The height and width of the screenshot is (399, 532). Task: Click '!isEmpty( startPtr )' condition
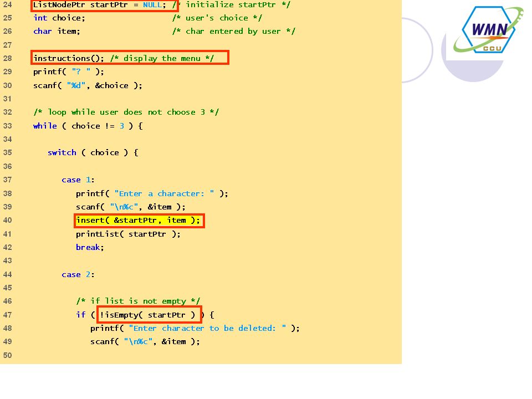coord(149,315)
